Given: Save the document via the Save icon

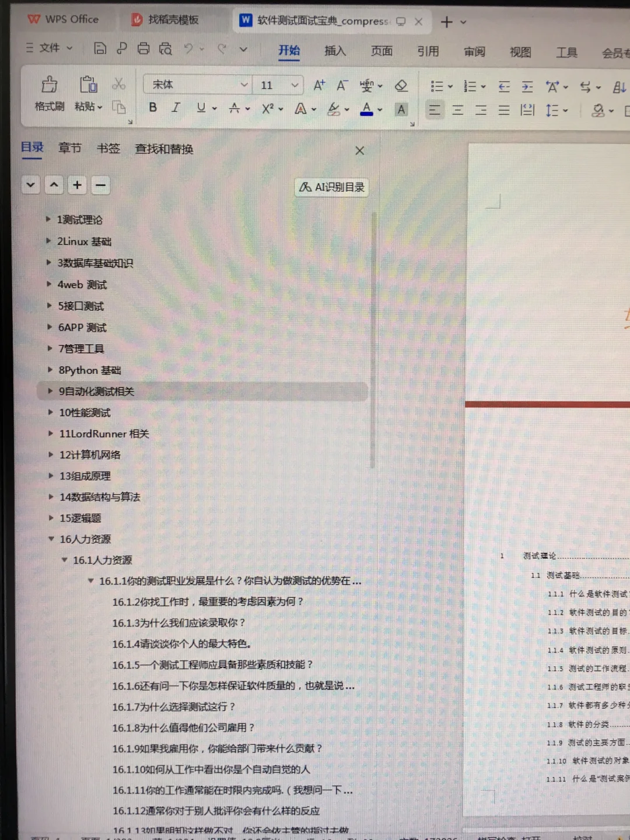Looking at the screenshot, I should click(x=99, y=49).
